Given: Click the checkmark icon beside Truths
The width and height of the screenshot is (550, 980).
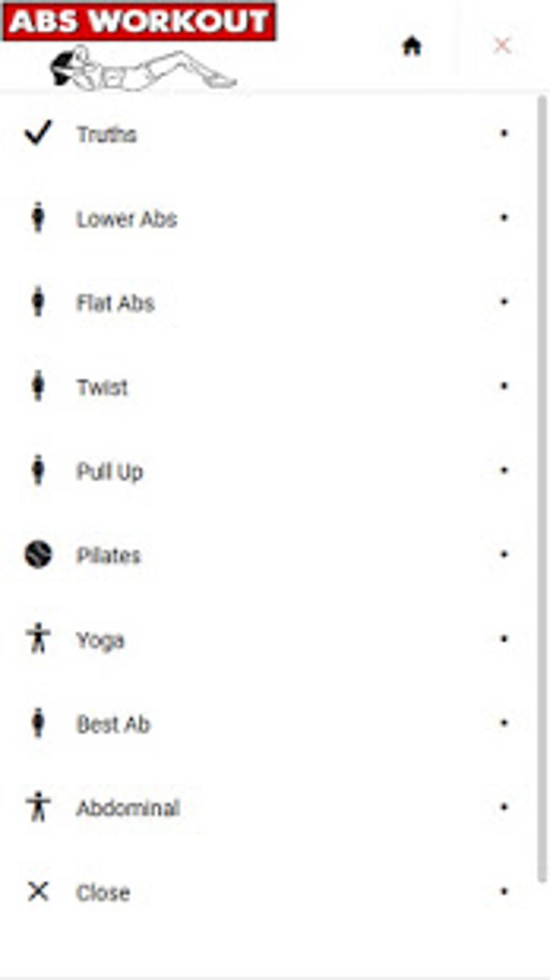Looking at the screenshot, I should click(x=38, y=133).
